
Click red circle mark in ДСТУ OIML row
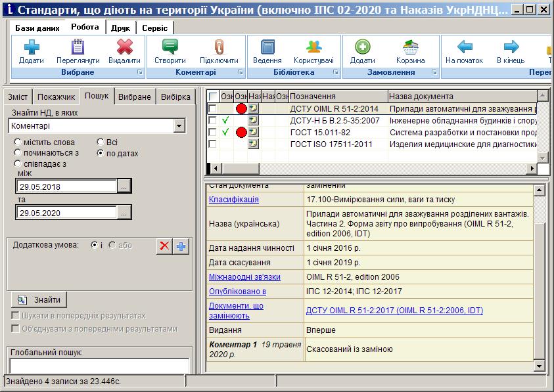[241, 109]
